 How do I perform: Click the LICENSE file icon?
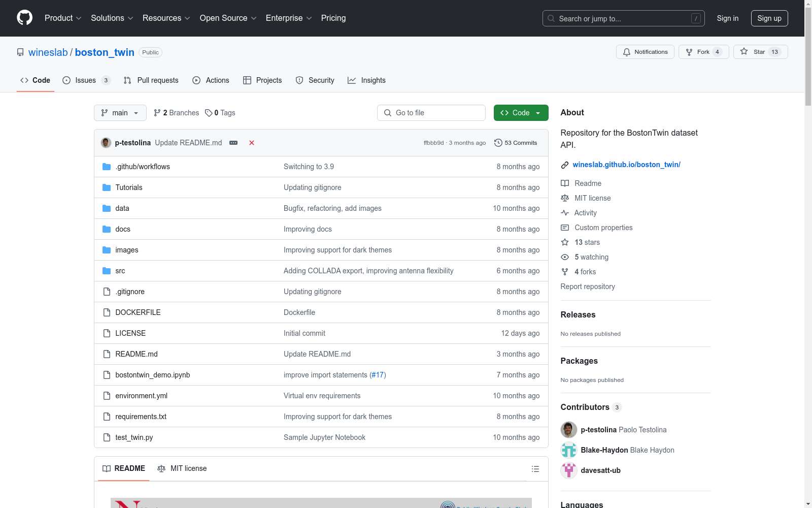107,333
